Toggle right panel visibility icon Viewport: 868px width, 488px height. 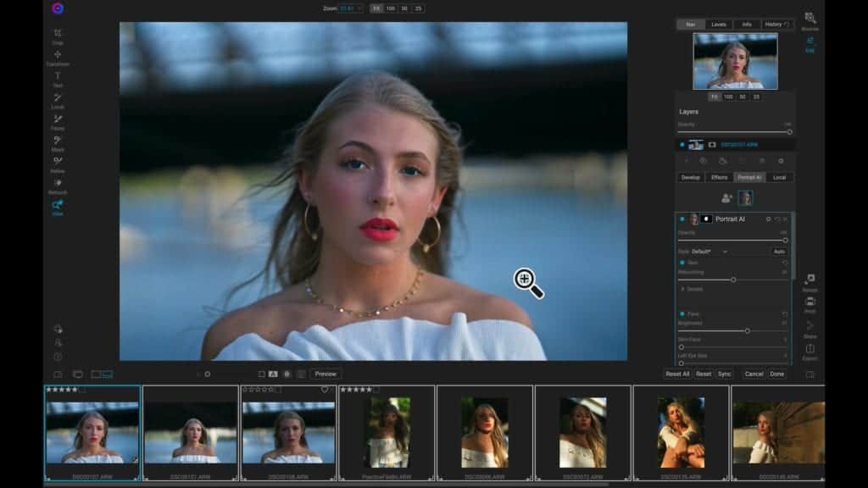[810, 374]
